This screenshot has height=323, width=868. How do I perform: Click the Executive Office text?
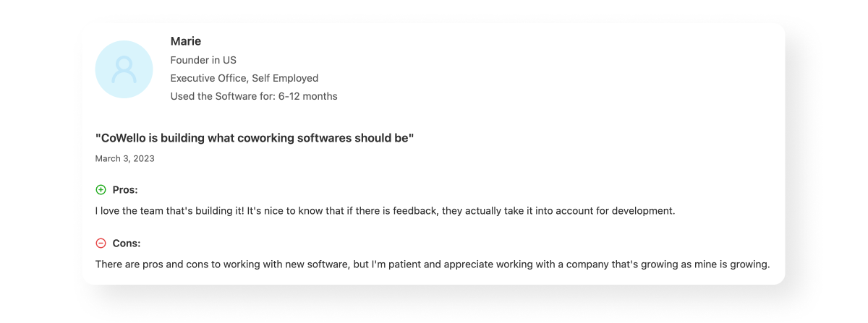pyautogui.click(x=208, y=78)
